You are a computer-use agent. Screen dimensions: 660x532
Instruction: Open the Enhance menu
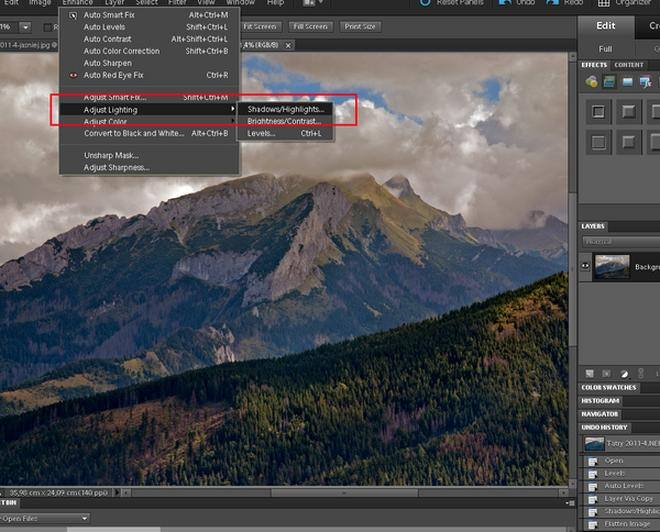(77, 3)
